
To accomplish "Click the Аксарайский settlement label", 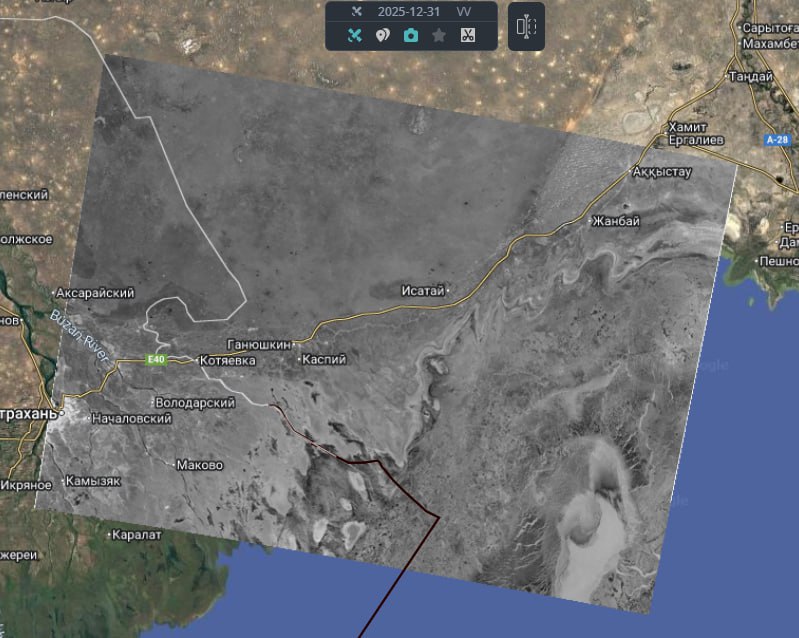I will [95, 293].
